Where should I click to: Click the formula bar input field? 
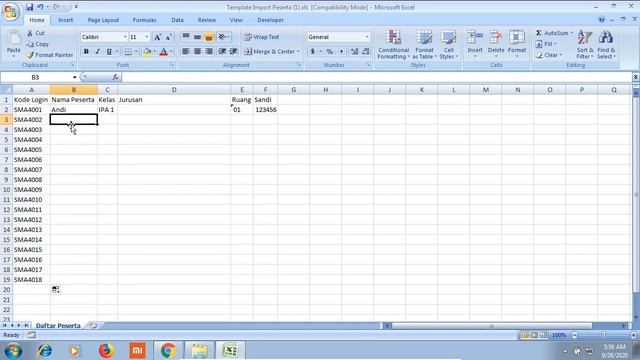point(376,77)
